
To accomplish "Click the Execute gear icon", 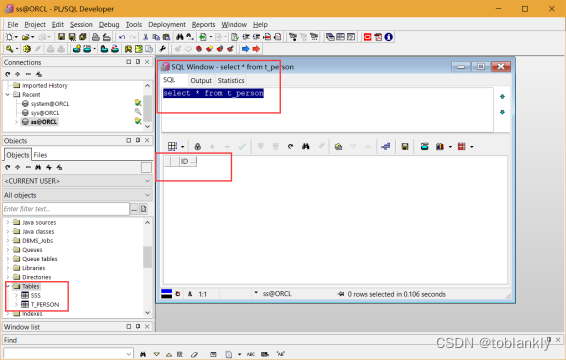I will tap(27, 49).
